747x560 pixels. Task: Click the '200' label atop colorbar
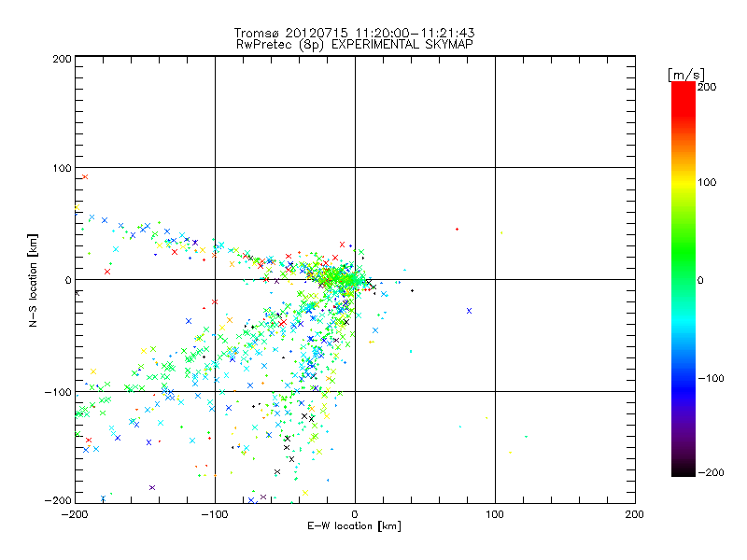pyautogui.click(x=707, y=87)
